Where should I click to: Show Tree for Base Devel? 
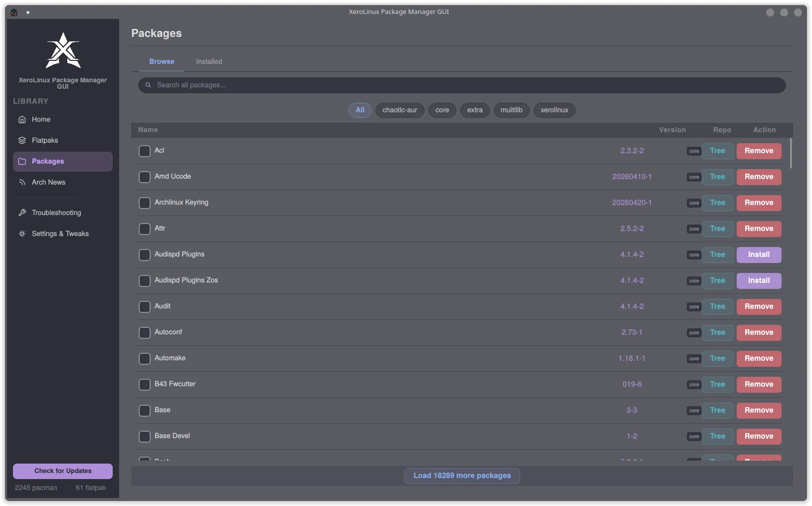[x=717, y=436]
